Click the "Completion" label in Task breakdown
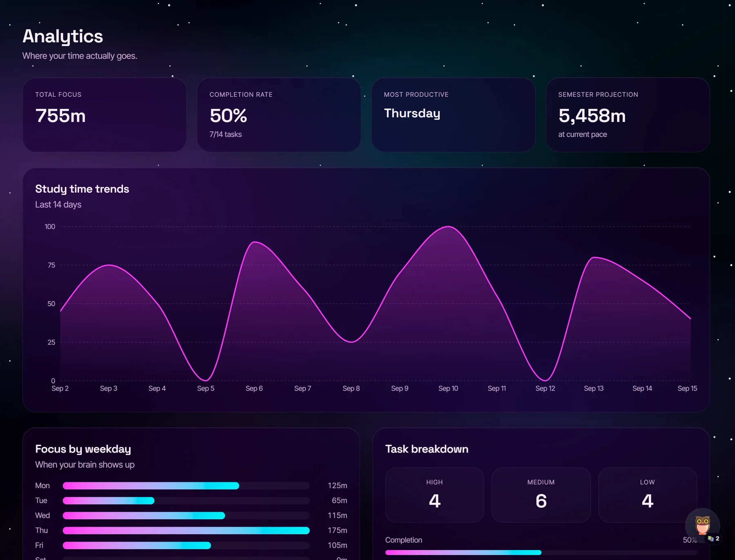The image size is (735, 560). (x=403, y=540)
